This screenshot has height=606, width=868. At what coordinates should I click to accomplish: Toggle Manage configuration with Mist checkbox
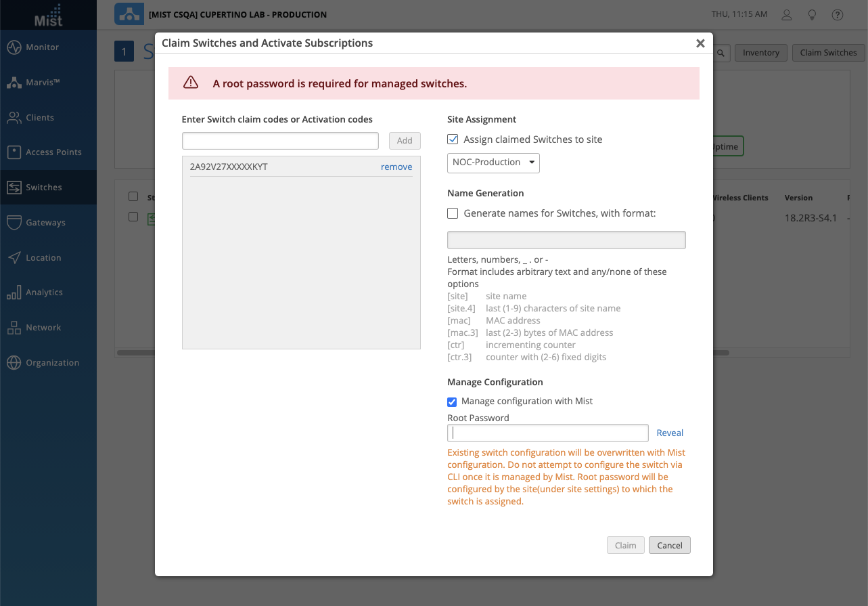pos(453,402)
